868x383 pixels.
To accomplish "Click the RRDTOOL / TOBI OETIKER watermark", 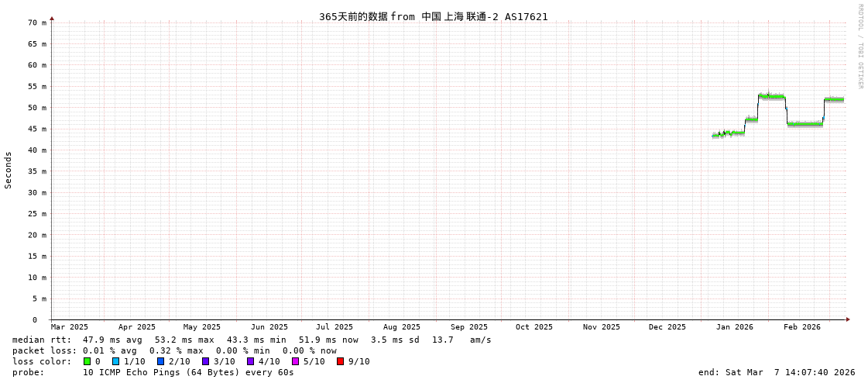I will click(859, 47).
